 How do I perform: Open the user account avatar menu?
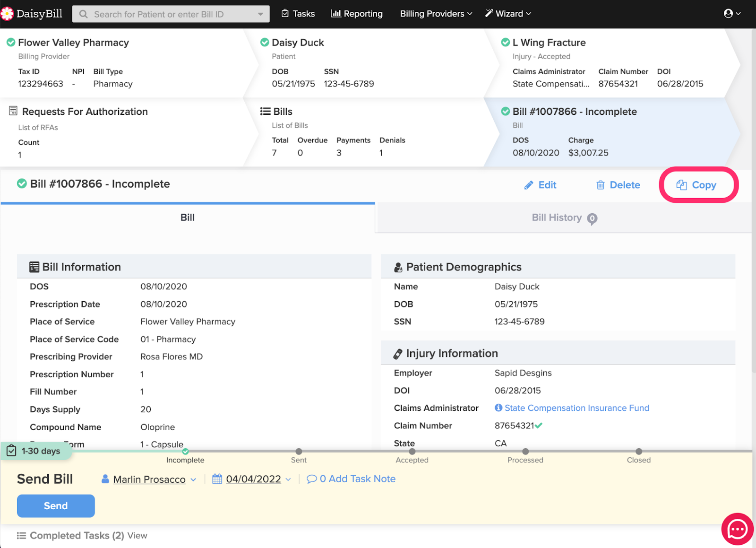732,14
